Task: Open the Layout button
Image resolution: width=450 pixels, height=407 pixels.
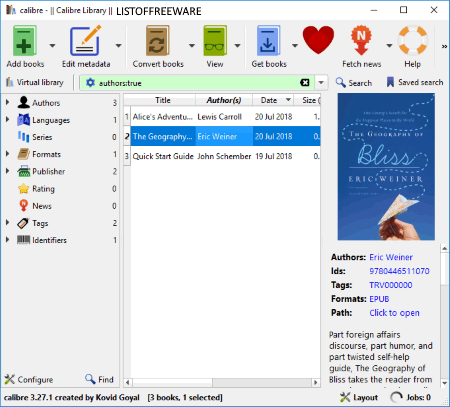Action: coord(359,397)
